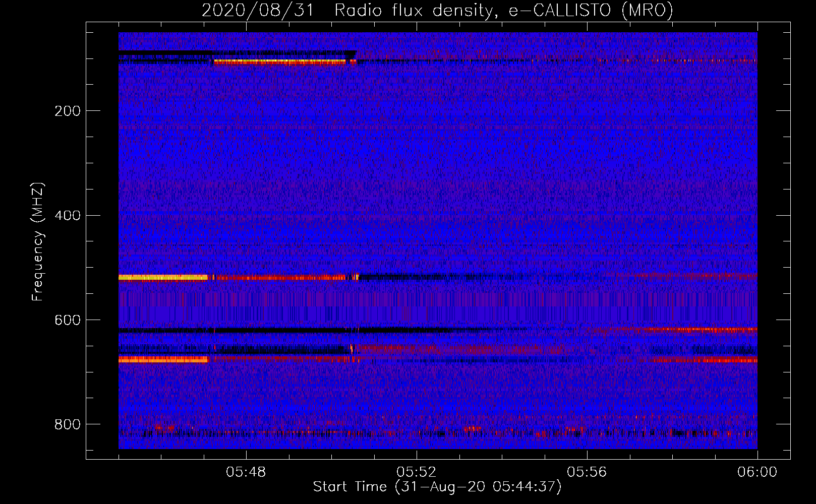Click the date '2020/08/31' in the title
The width and height of the screenshot is (816, 504).
[x=258, y=11]
